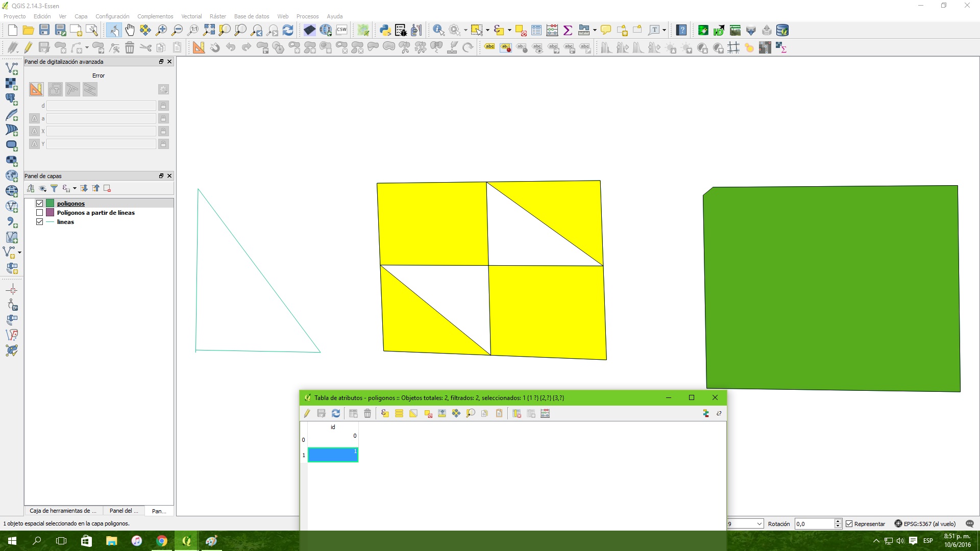Open the messages log icon in status bar

click(970, 523)
